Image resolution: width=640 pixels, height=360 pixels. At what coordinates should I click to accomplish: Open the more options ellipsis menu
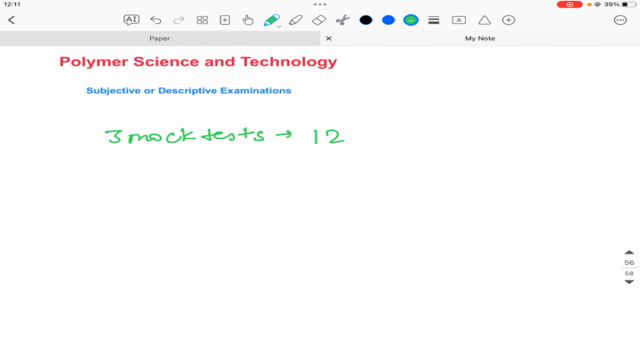[620, 20]
